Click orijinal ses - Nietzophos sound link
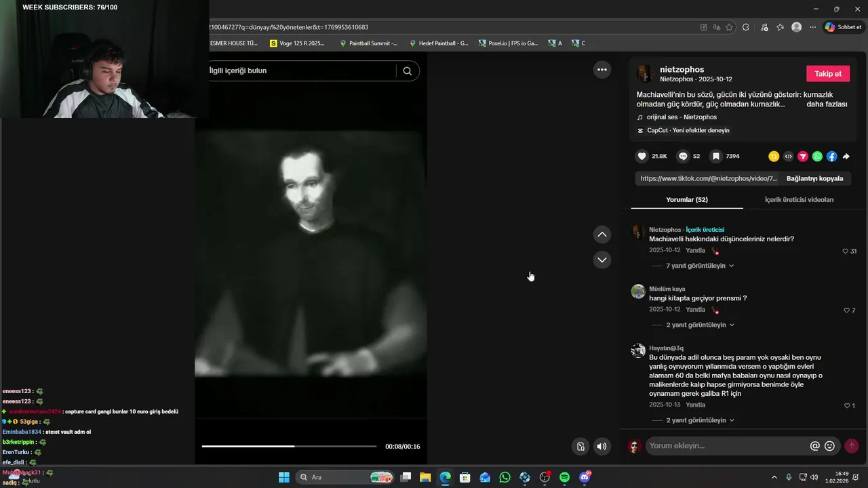868x488 pixels. tap(682, 117)
